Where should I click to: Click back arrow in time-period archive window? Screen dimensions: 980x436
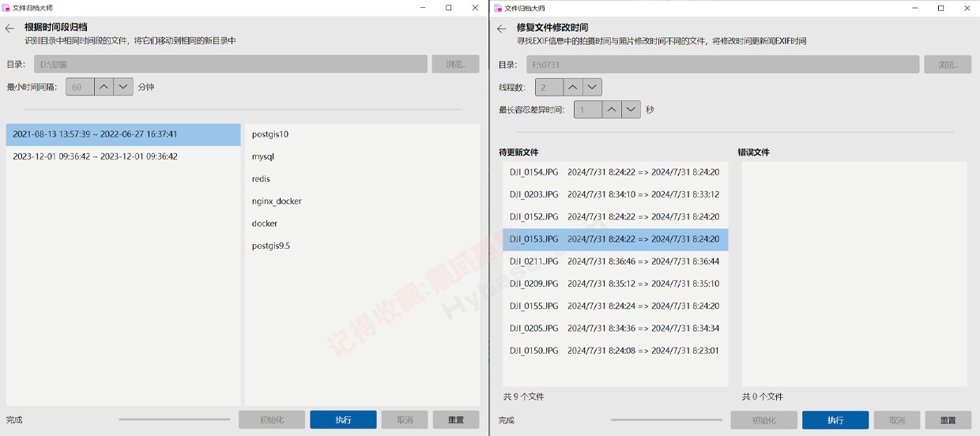pyautogui.click(x=9, y=28)
